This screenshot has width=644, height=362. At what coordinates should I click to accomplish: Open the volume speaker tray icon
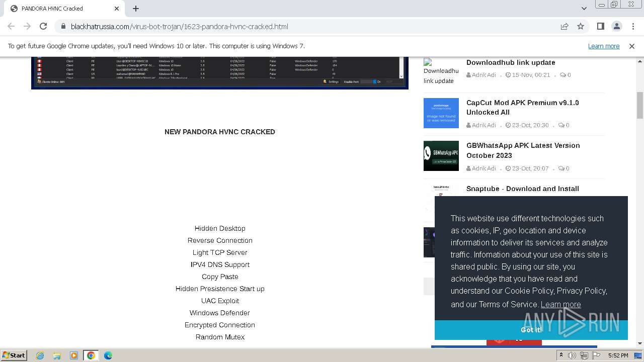click(572, 355)
